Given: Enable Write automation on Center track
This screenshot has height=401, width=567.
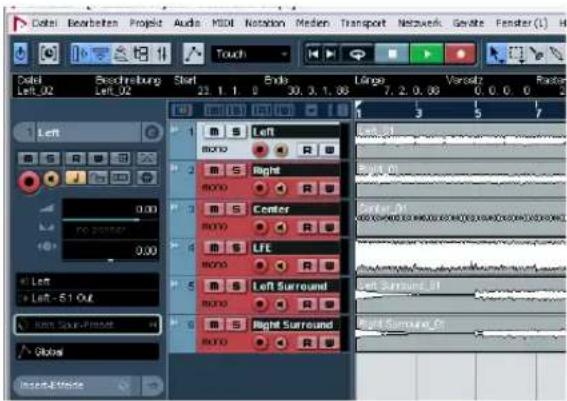Looking at the screenshot, I should point(329,227).
